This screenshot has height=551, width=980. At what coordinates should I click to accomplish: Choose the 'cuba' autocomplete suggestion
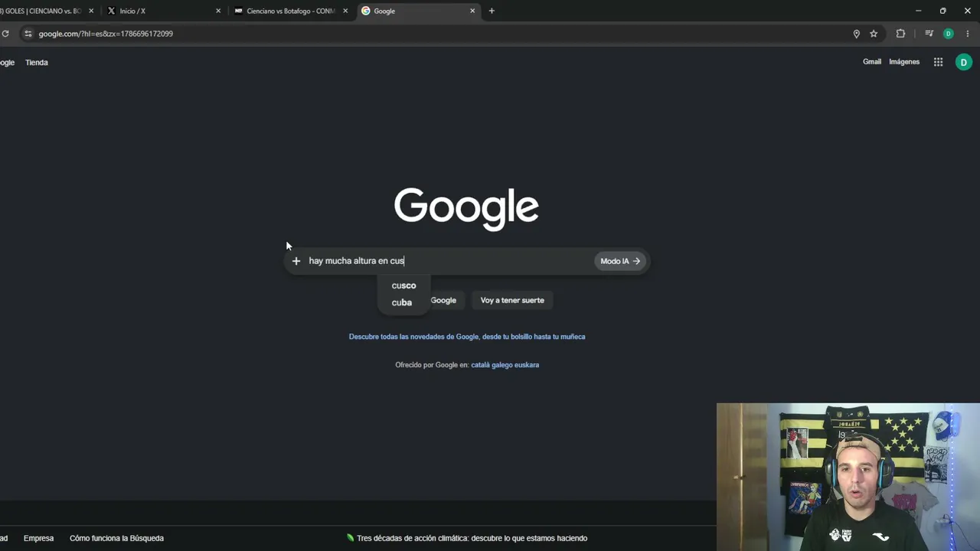pos(403,302)
